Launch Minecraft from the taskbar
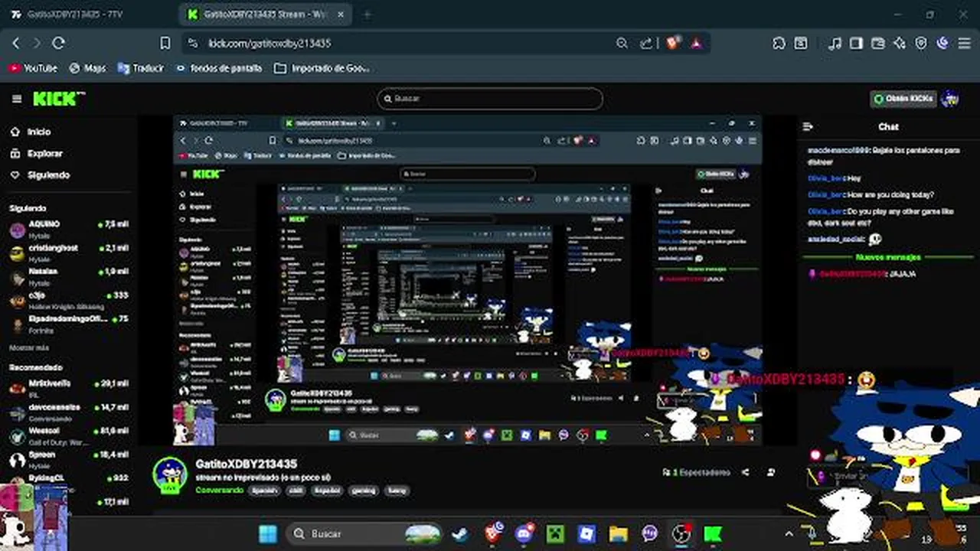The height and width of the screenshot is (551, 980). (x=556, y=533)
